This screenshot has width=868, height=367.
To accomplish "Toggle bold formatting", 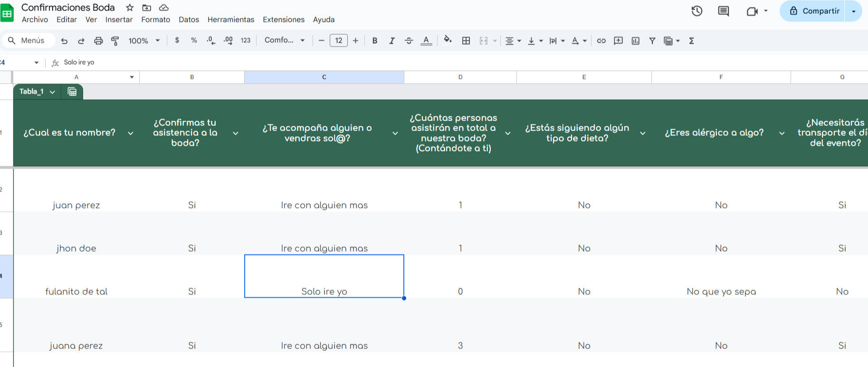I will point(375,41).
